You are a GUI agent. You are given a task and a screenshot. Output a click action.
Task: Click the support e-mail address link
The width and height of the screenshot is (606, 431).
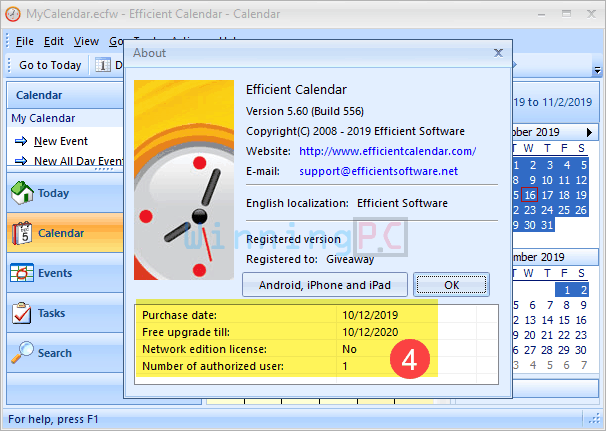(x=378, y=171)
